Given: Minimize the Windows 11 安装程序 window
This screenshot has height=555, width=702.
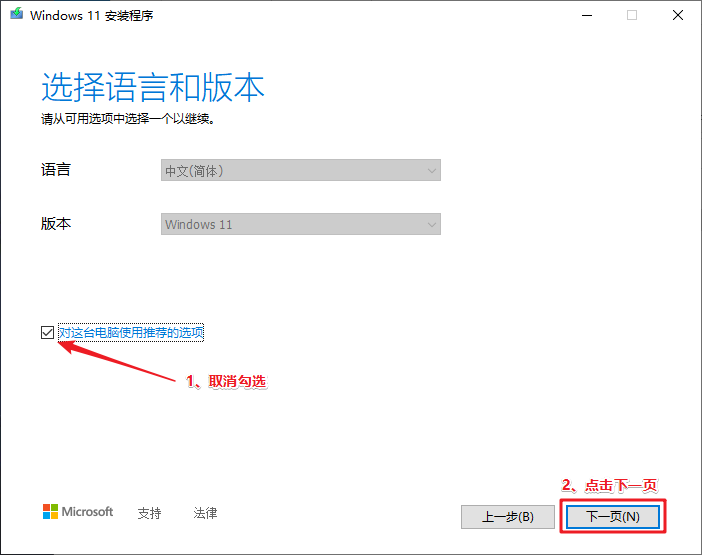Looking at the screenshot, I should pyautogui.click(x=587, y=15).
